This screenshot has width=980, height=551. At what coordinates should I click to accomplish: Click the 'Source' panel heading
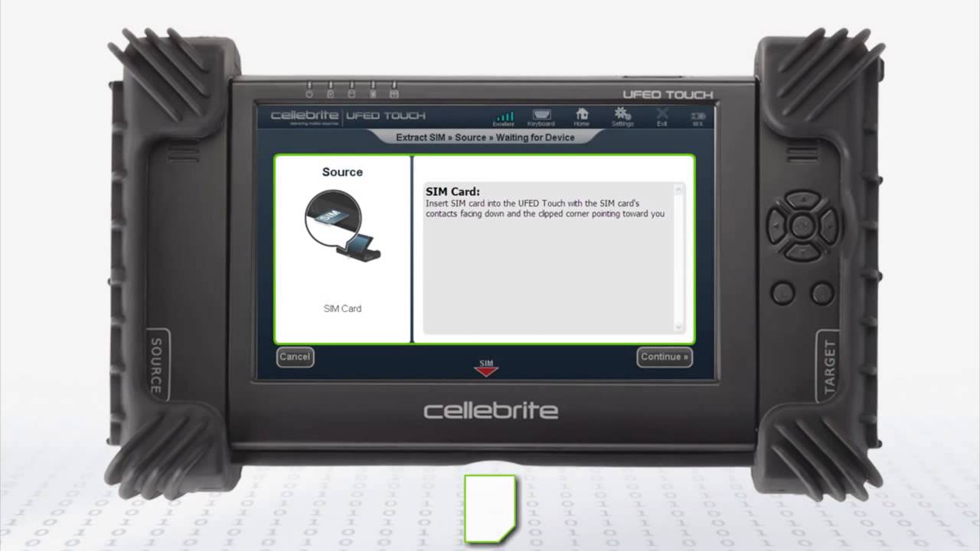(342, 172)
